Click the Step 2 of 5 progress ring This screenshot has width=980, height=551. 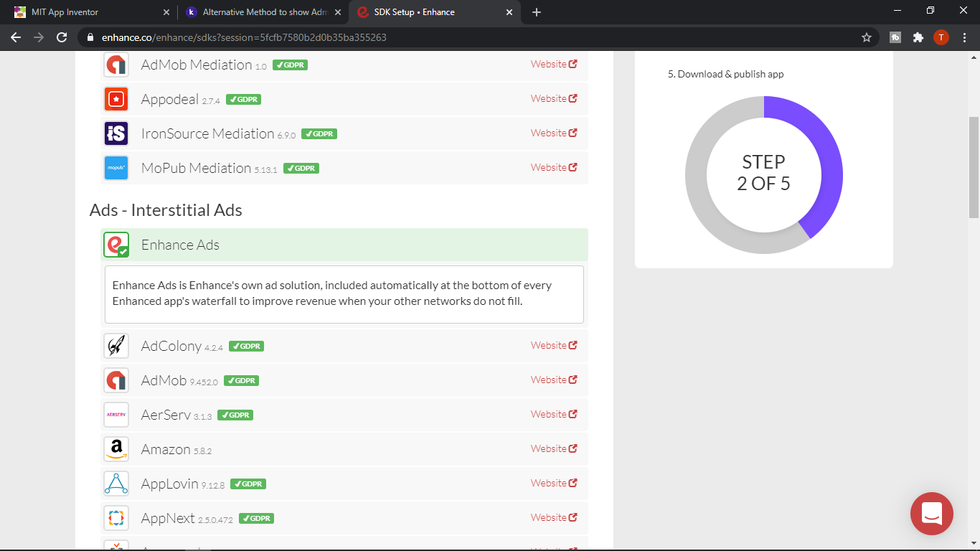pos(763,174)
